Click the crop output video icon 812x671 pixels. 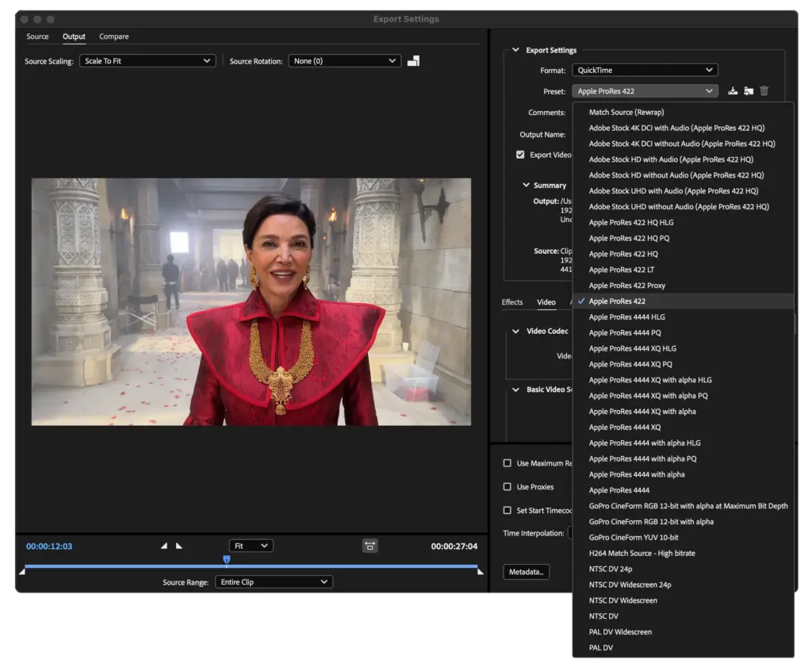[413, 61]
